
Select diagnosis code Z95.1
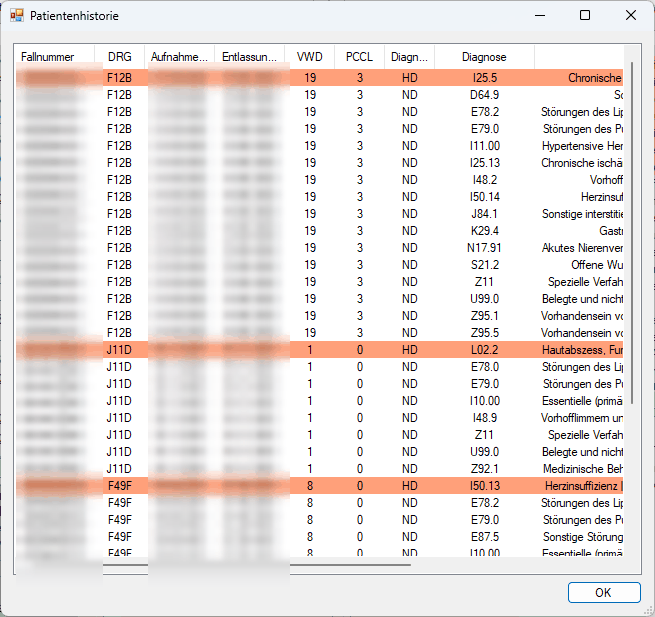(485, 316)
